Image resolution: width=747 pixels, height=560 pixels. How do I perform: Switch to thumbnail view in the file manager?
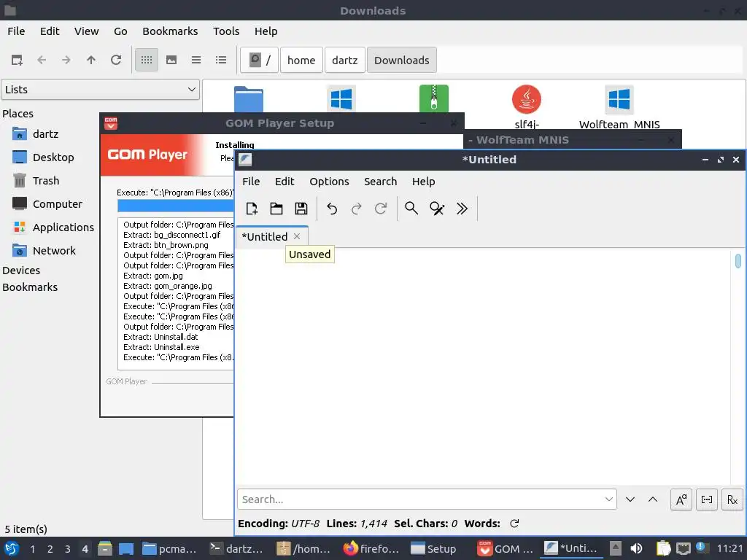(x=171, y=60)
